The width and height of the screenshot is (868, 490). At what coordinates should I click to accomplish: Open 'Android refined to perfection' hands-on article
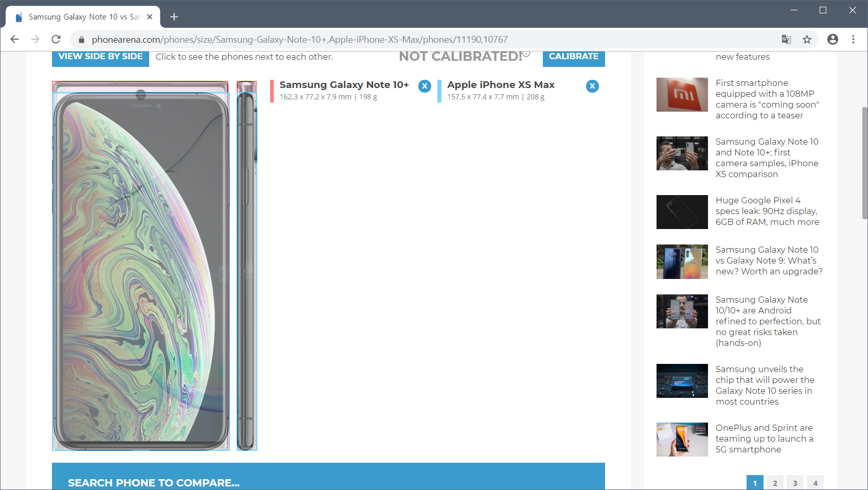pos(768,321)
